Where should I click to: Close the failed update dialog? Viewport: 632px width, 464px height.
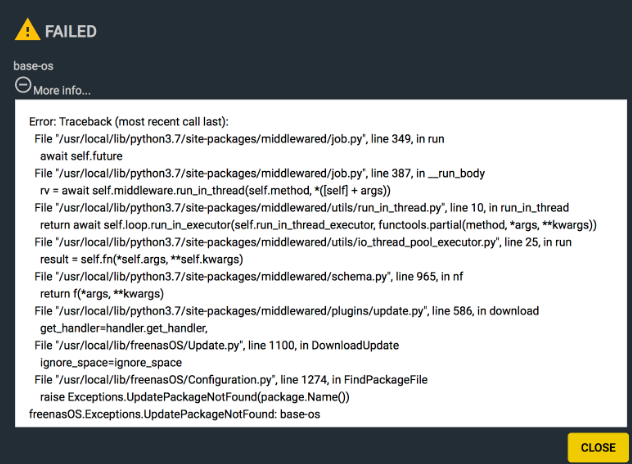pyautogui.click(x=598, y=447)
